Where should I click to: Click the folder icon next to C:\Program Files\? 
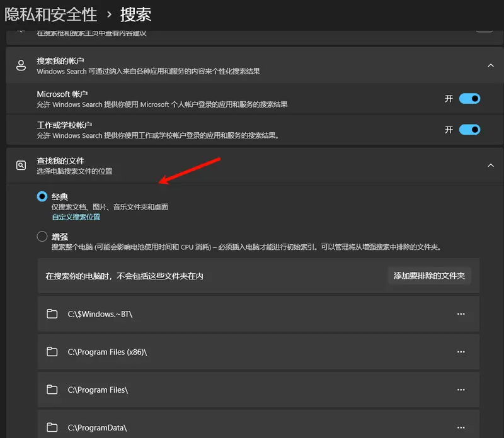(52, 390)
